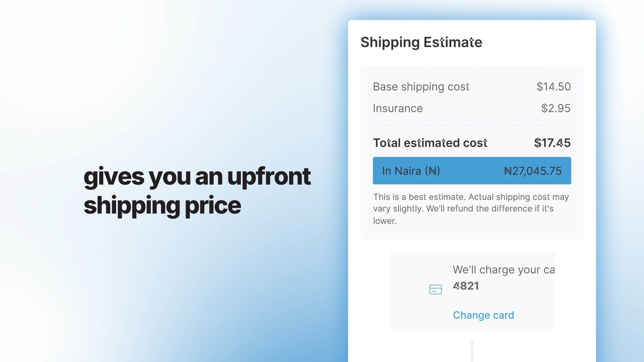Click the card number ending 4821
The width and height of the screenshot is (644, 362).
click(x=466, y=286)
